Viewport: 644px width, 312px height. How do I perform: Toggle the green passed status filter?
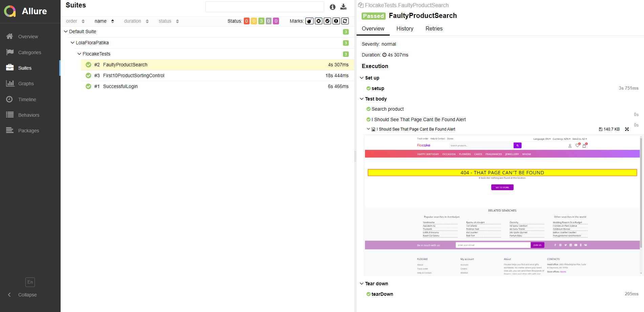tap(261, 21)
